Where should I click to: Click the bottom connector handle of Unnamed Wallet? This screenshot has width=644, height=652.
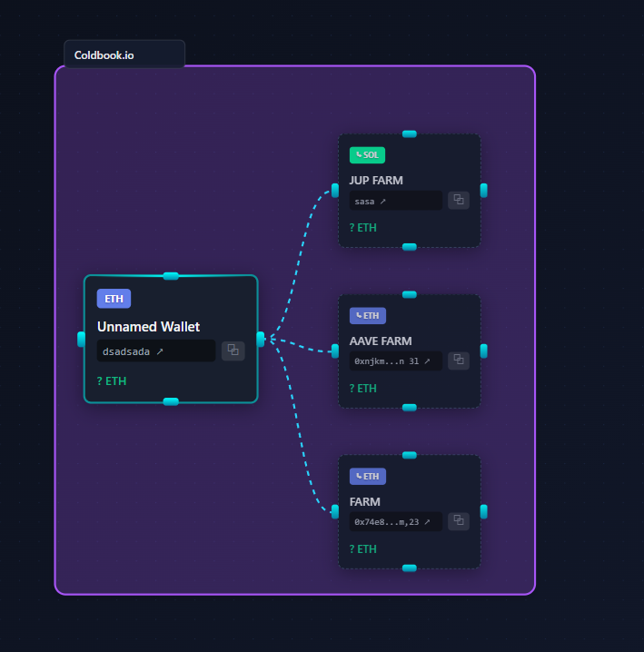click(171, 401)
